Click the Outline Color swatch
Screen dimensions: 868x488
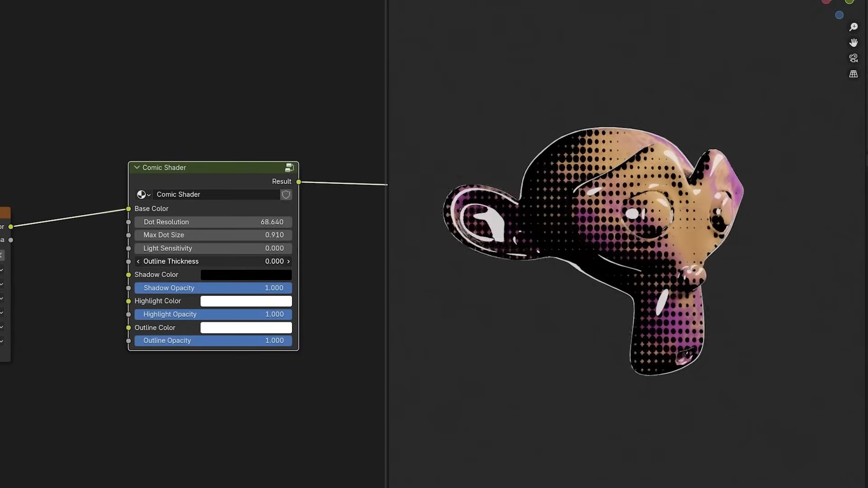[x=246, y=328]
